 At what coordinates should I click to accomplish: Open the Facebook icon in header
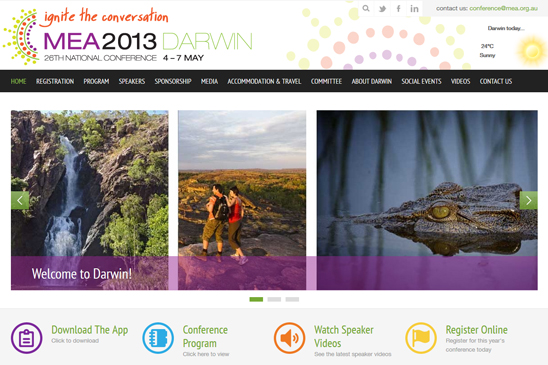coord(398,9)
